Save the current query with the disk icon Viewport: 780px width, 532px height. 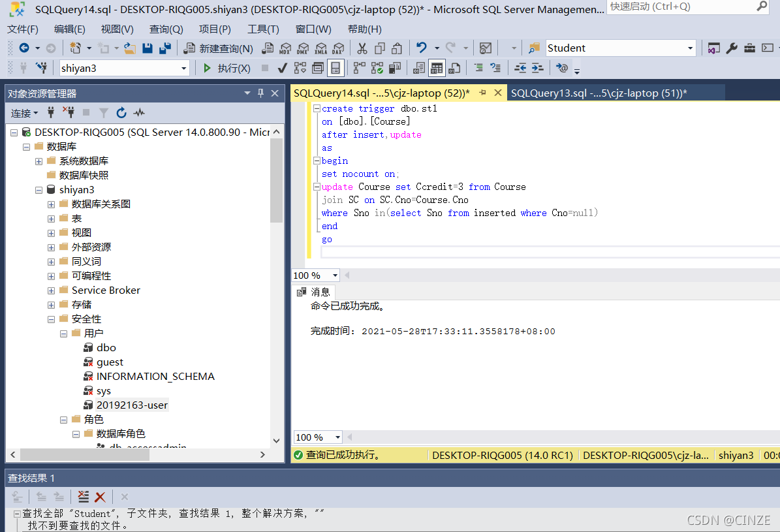(148, 48)
